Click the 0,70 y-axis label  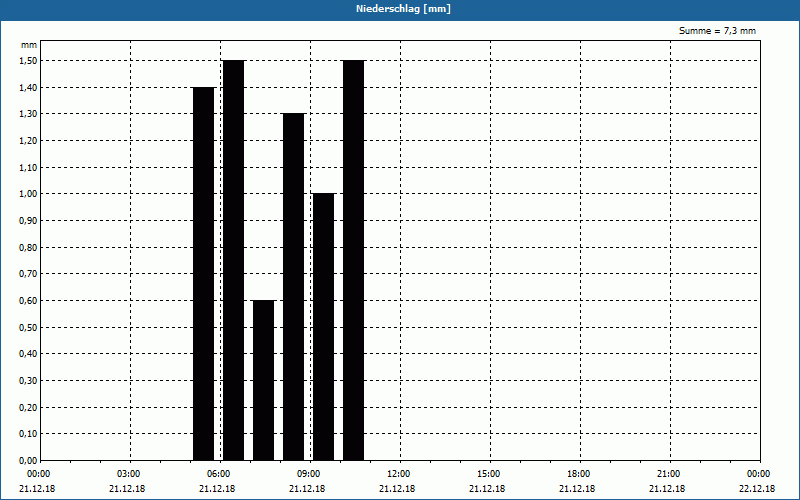click(x=28, y=274)
